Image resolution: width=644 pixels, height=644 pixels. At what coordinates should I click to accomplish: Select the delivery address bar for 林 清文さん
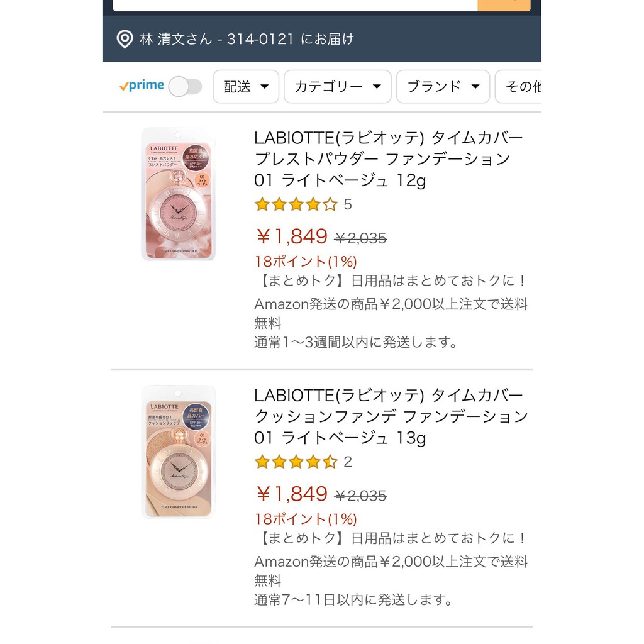tap(270, 38)
